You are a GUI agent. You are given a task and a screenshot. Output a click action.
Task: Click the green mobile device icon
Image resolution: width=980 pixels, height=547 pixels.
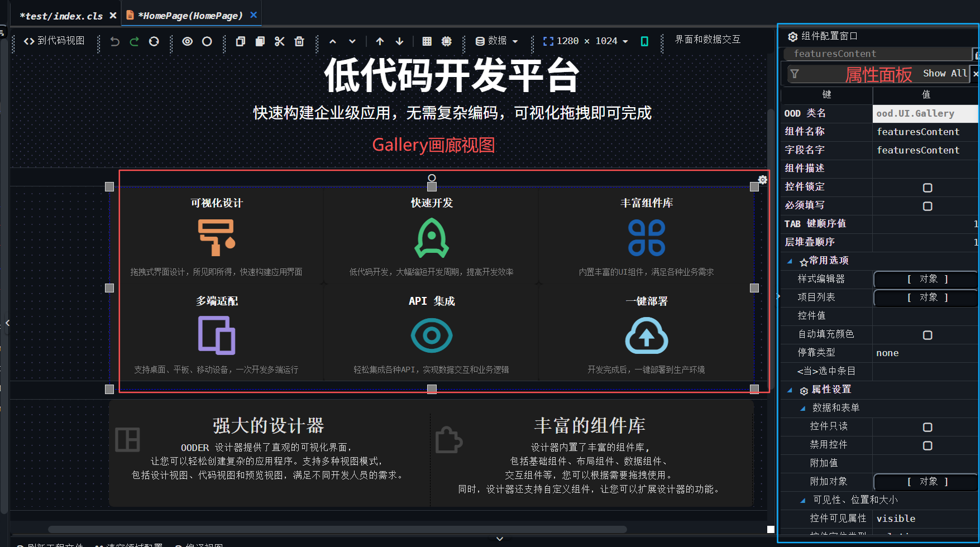644,41
